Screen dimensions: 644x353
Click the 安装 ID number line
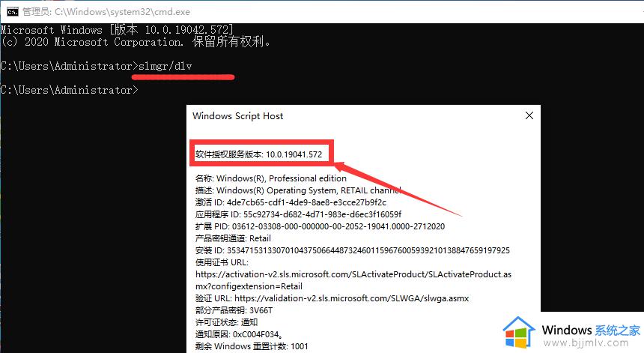pyautogui.click(x=353, y=250)
